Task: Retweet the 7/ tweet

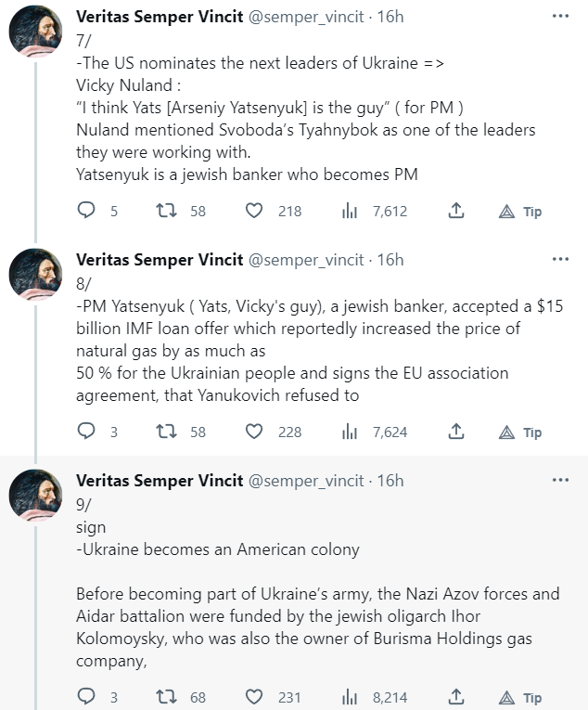Action: pyautogui.click(x=168, y=212)
